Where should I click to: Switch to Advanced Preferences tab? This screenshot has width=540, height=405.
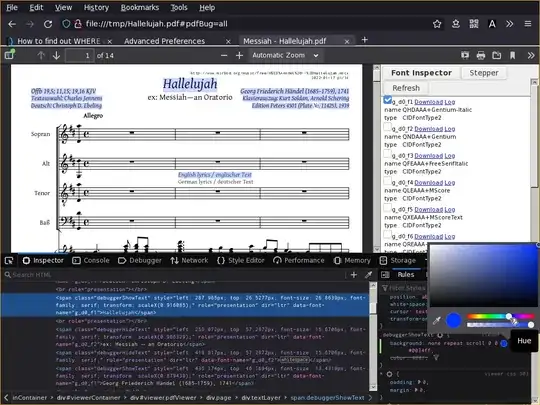165,41
